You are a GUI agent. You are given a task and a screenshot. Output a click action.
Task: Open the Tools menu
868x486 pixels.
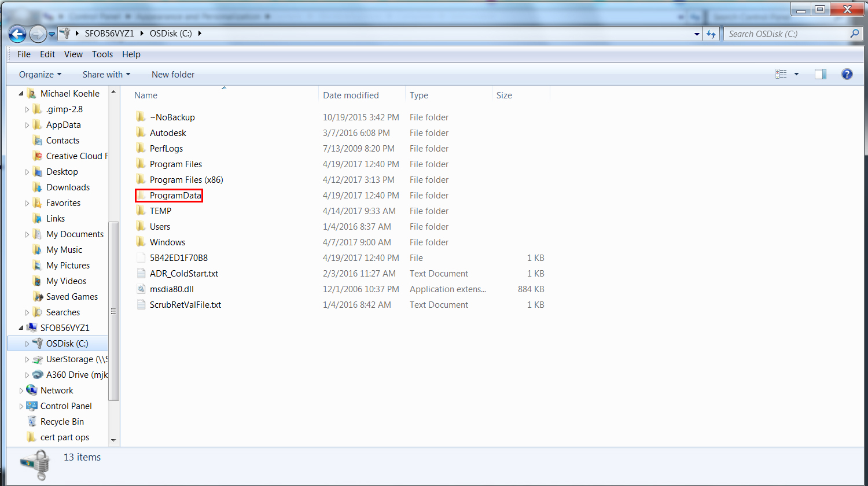[x=102, y=54]
